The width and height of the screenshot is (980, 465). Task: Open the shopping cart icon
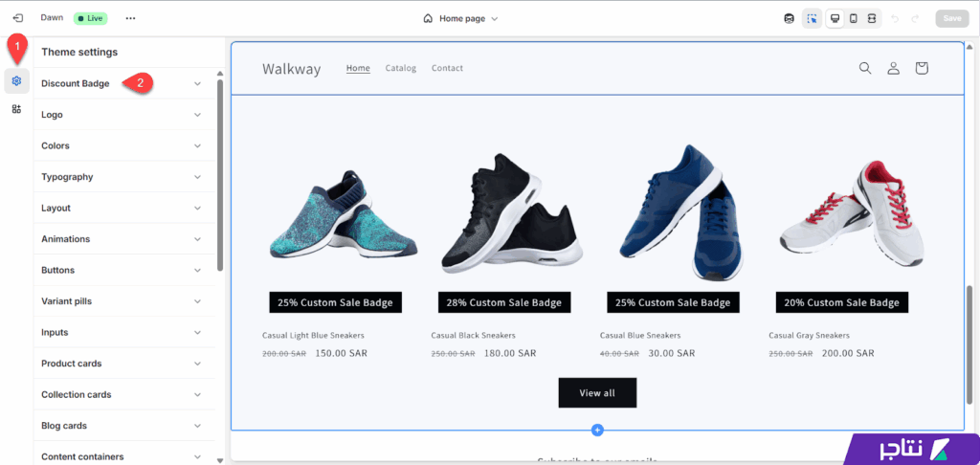[x=922, y=68]
